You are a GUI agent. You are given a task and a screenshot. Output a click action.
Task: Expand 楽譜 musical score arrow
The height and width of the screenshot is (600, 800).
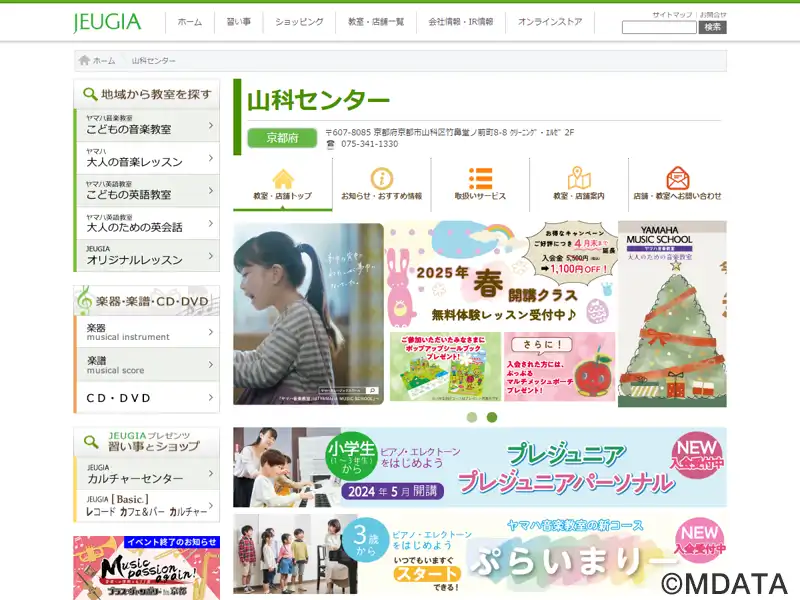pyautogui.click(x=211, y=365)
